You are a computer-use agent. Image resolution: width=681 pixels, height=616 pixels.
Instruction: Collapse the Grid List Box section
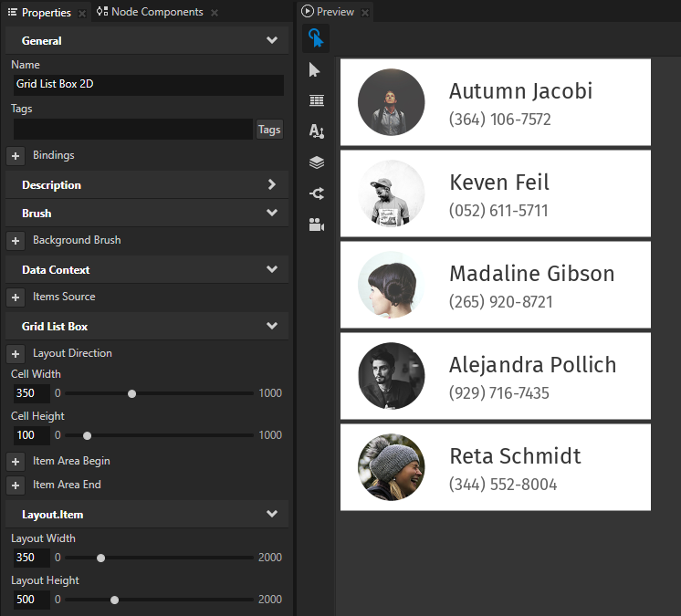coord(271,326)
